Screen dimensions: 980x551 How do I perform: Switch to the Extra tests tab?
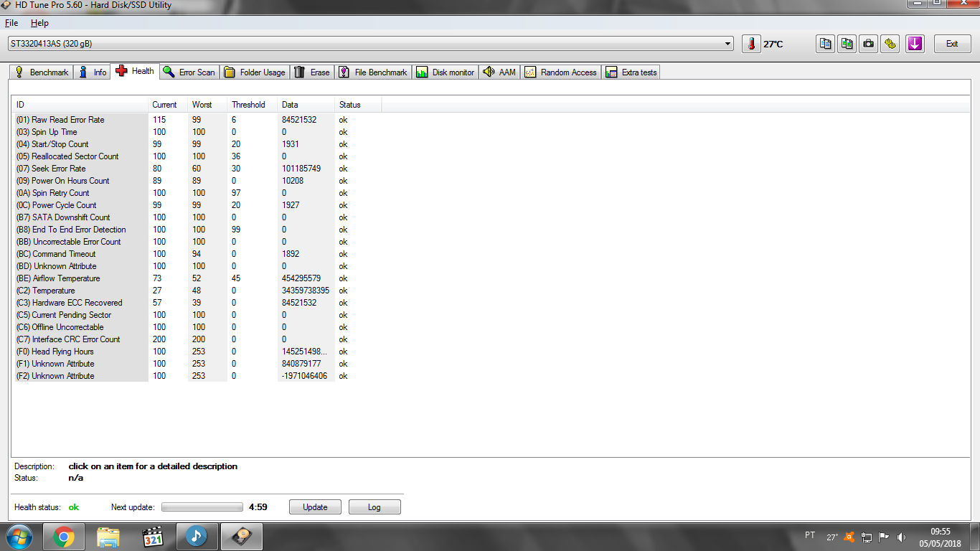pyautogui.click(x=631, y=72)
